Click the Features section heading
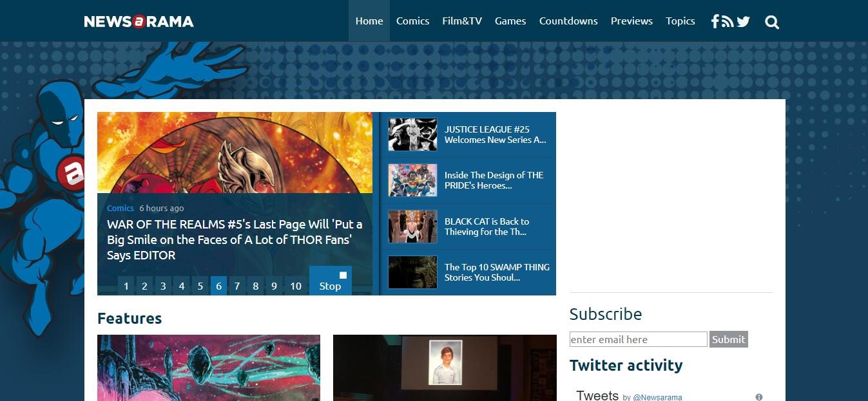The width and height of the screenshot is (868, 401). [130, 319]
